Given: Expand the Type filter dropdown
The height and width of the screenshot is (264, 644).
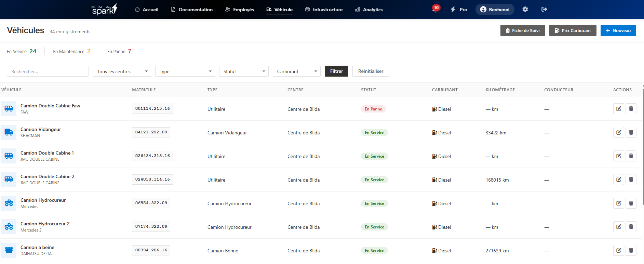Looking at the screenshot, I should (x=185, y=71).
